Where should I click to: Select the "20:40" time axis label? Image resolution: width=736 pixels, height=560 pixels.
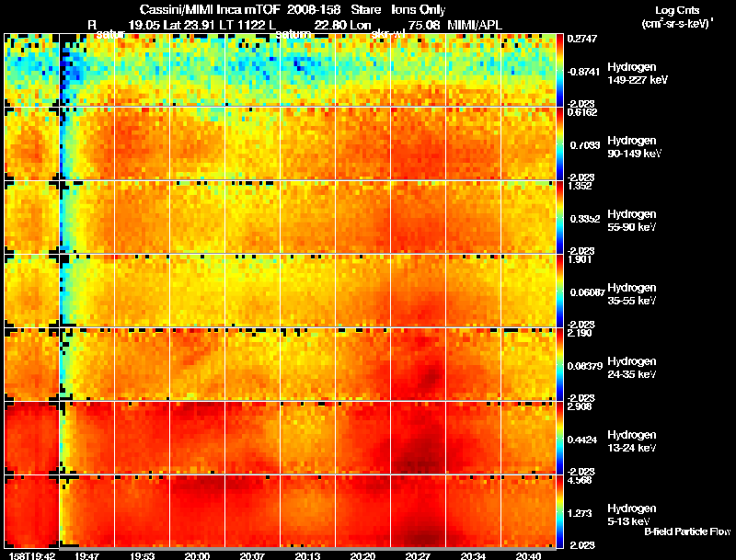[528, 555]
